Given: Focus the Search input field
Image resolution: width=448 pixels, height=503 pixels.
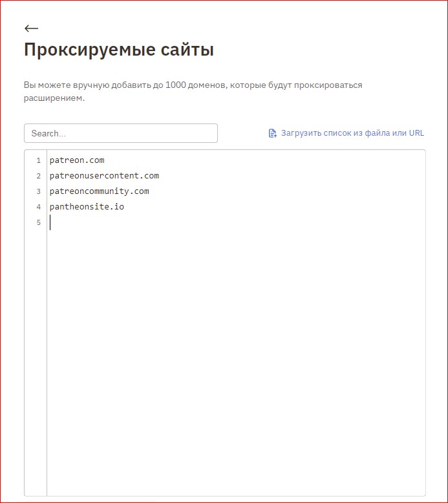Looking at the screenshot, I should pos(121,133).
